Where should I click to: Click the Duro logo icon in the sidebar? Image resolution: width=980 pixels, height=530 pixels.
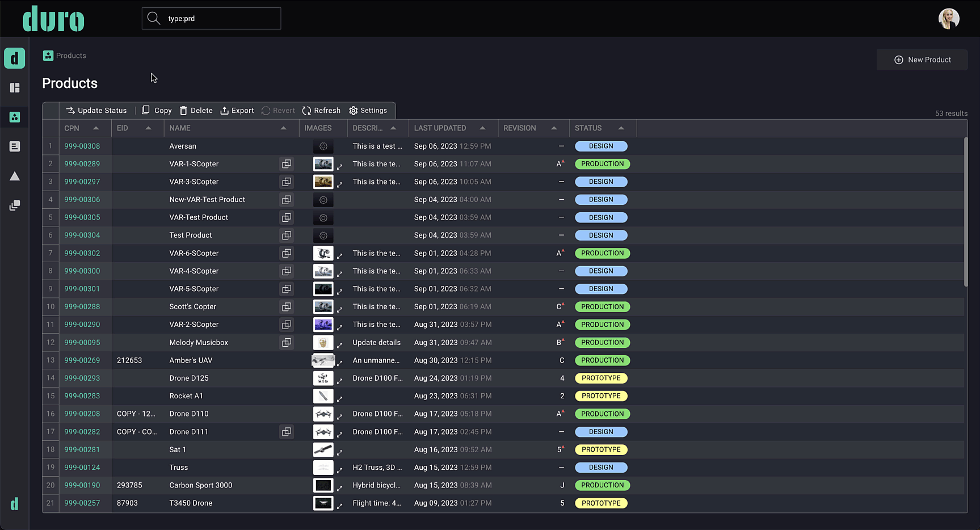point(14,58)
